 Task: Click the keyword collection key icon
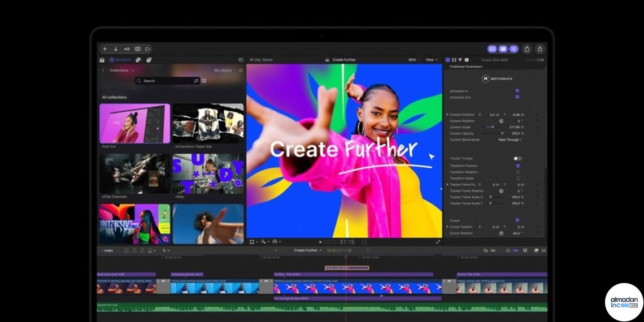tap(127, 49)
